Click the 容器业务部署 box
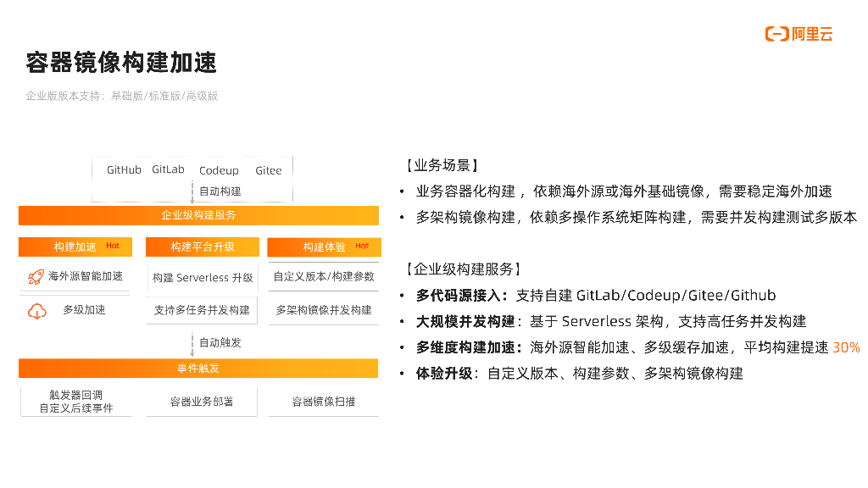This screenshot has height=488, width=868. coord(202,402)
